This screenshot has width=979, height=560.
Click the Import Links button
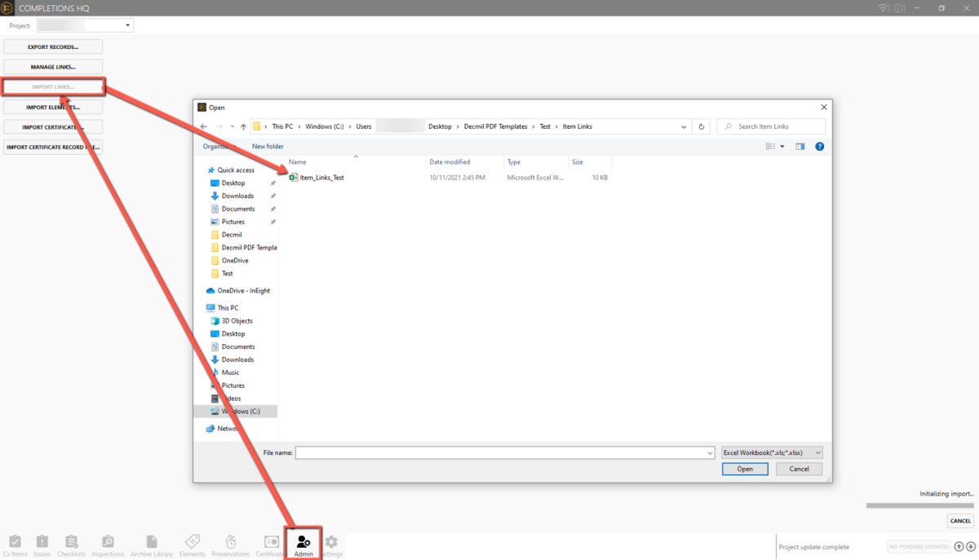[x=53, y=86]
